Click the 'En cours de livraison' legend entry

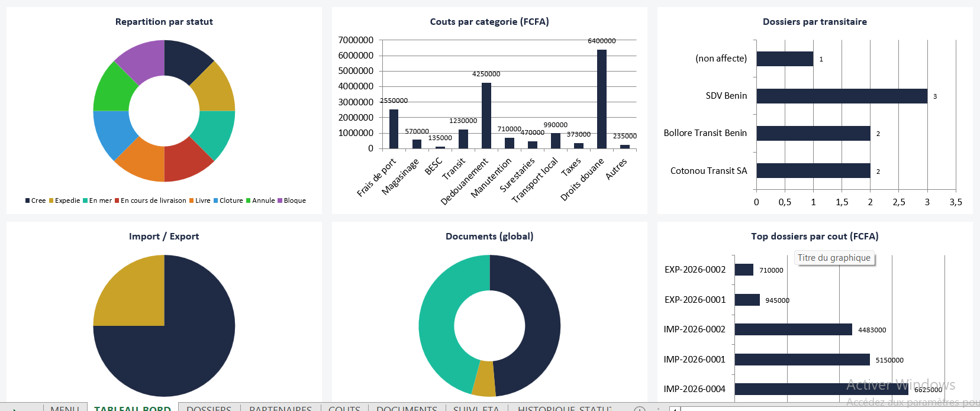pyautogui.click(x=150, y=200)
